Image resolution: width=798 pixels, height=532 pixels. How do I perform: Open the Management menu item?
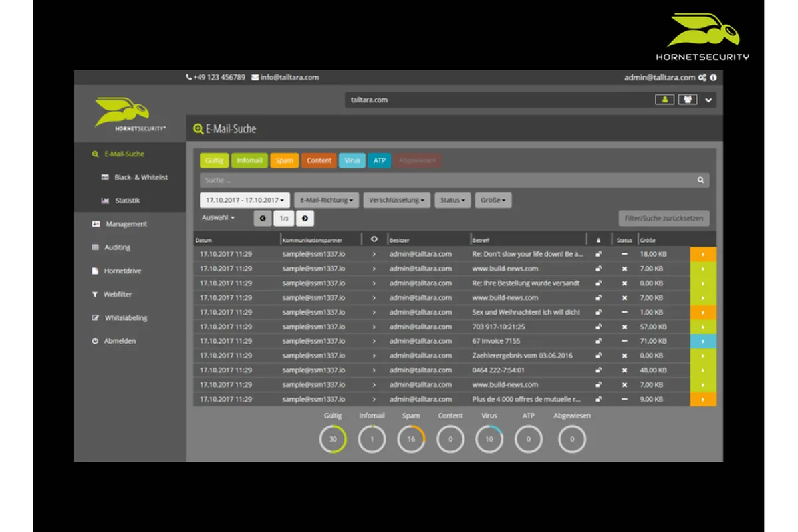126,224
